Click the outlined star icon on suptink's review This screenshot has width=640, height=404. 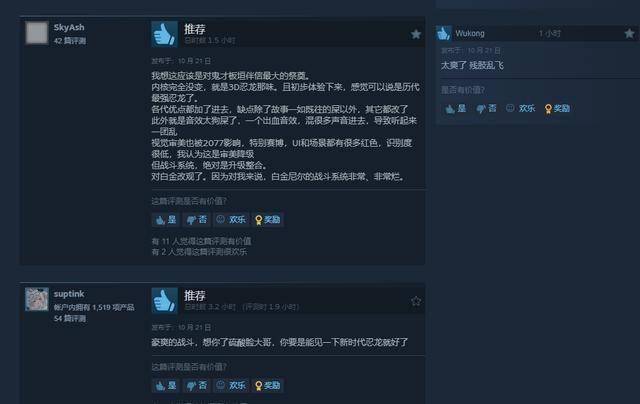pos(416,301)
